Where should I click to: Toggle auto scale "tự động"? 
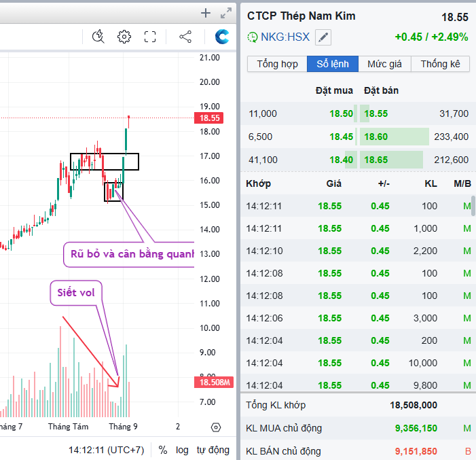pos(213,450)
